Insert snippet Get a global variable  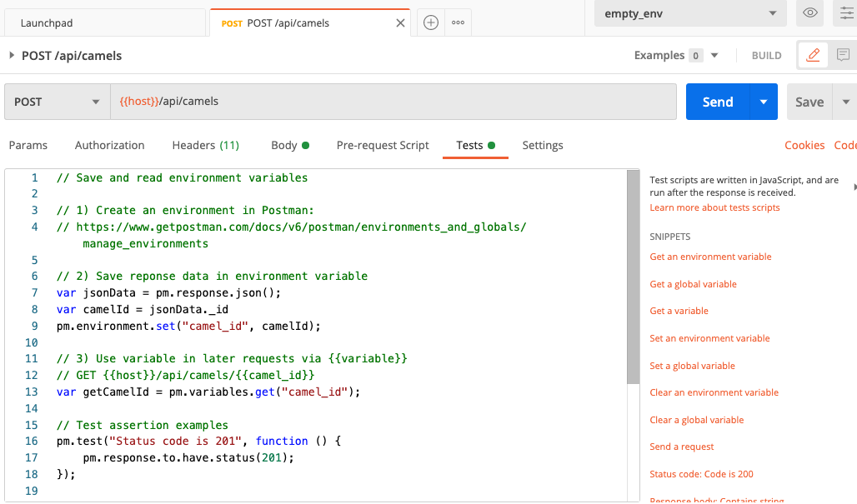click(693, 284)
